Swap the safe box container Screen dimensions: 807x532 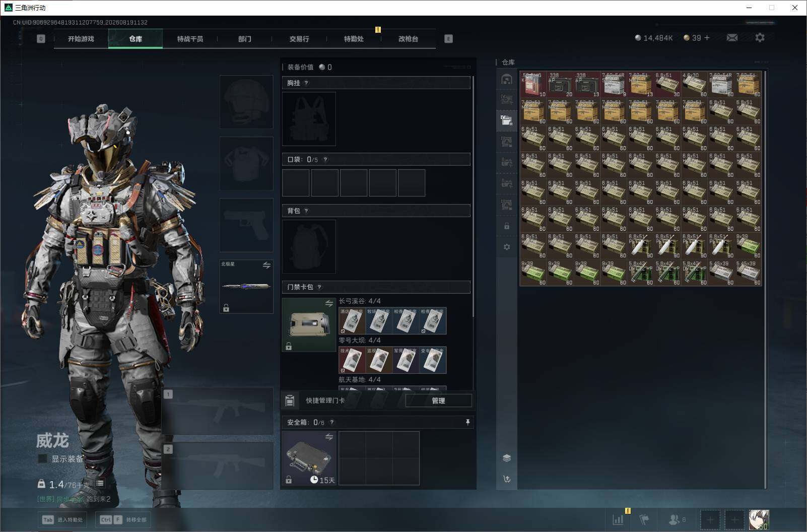[x=329, y=437]
